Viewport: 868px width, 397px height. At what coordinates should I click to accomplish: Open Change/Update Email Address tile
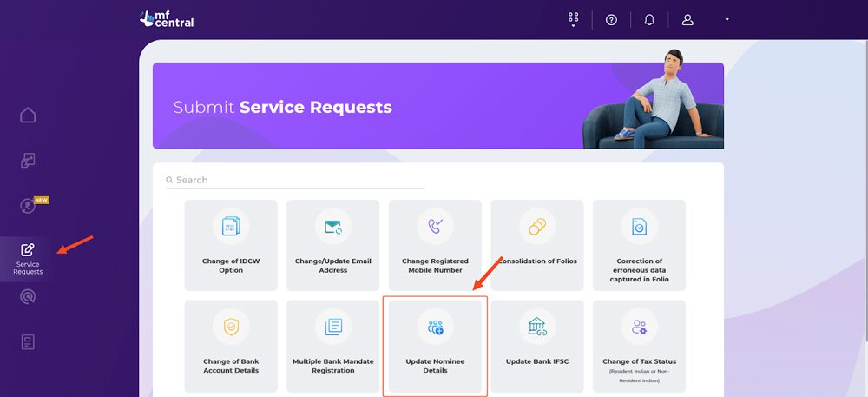pos(332,245)
